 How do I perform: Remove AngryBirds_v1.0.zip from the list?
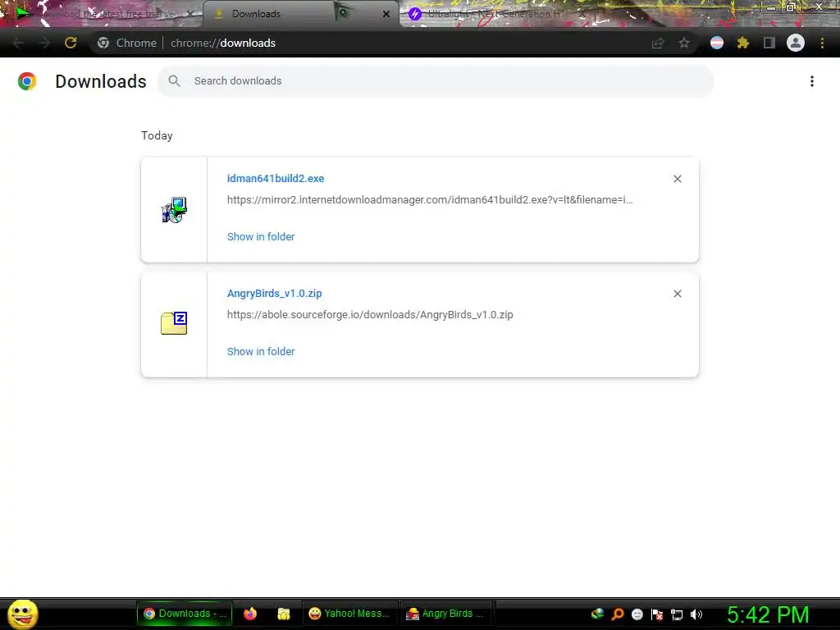677,294
